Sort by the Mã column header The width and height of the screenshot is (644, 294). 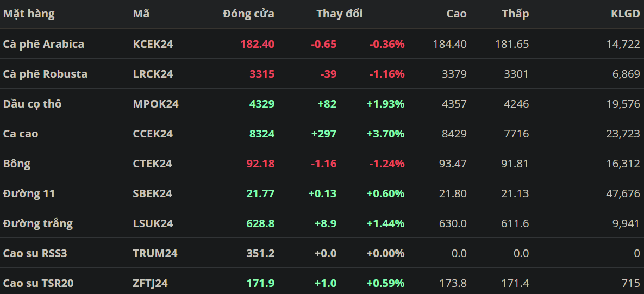(141, 14)
